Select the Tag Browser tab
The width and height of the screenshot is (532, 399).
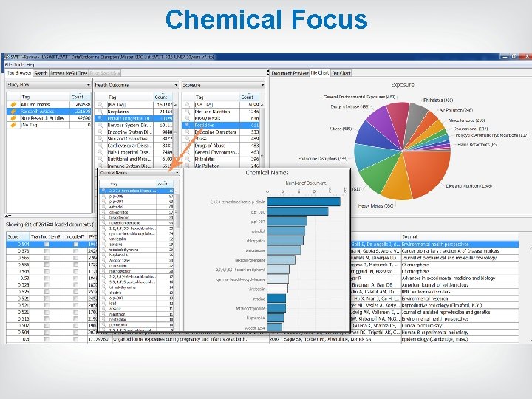point(19,72)
